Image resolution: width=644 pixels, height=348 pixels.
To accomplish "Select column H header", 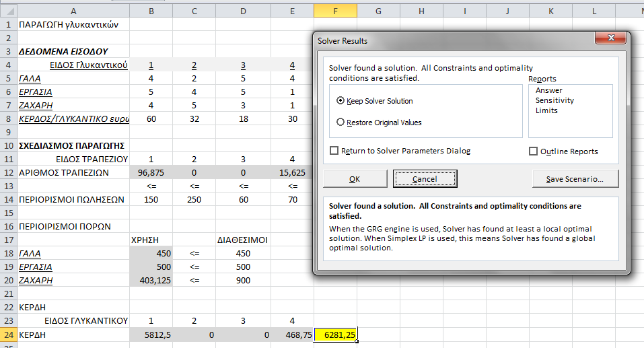I will tap(421, 11).
